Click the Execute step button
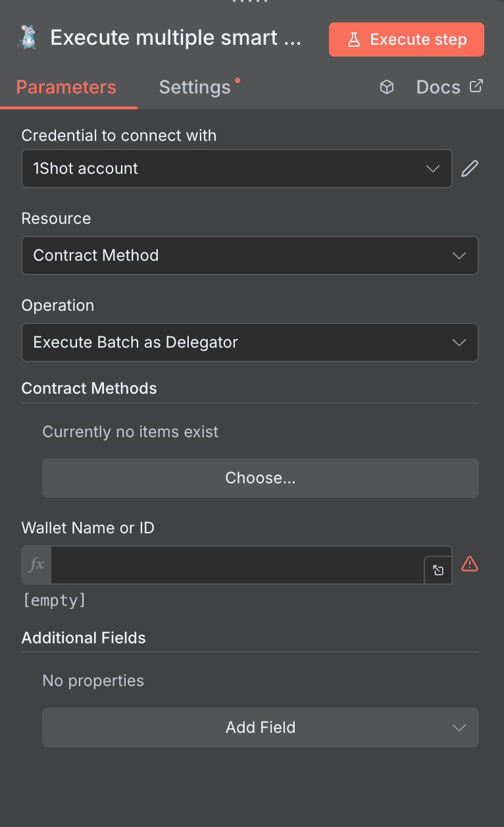Screen dimensions: 504x827 click(406, 39)
